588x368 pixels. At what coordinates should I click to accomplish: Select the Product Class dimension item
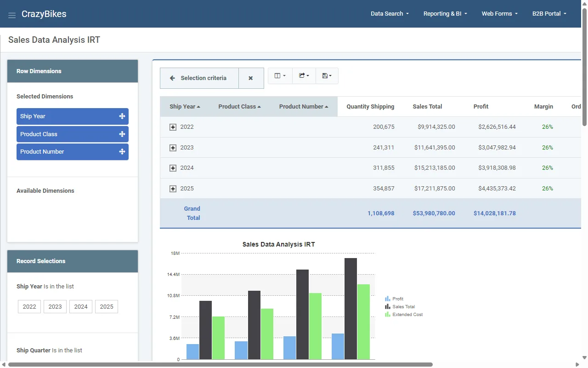(x=73, y=134)
